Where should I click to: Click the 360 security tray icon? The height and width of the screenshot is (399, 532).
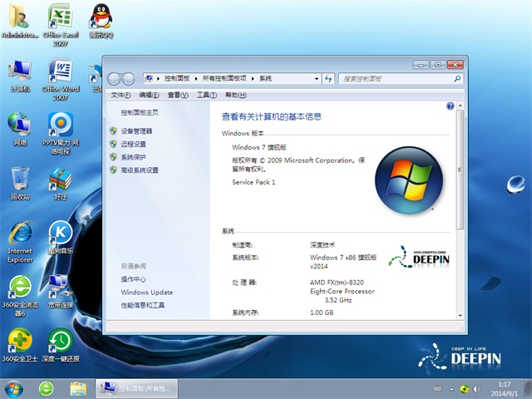464,389
